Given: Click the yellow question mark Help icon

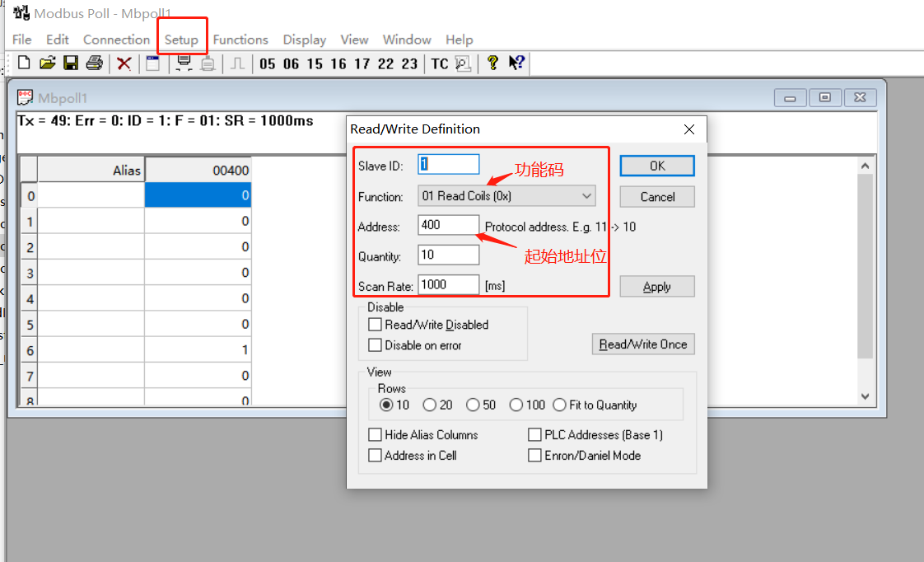Looking at the screenshot, I should click(492, 63).
